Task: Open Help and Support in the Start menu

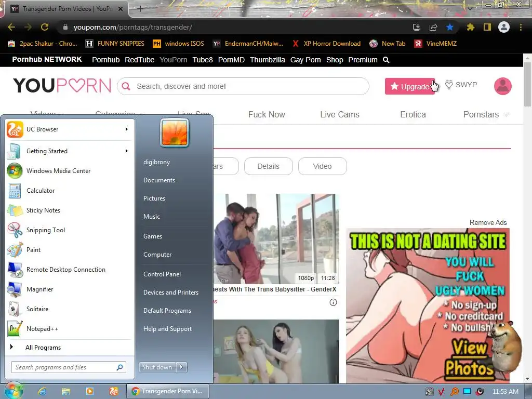Action: (x=168, y=329)
